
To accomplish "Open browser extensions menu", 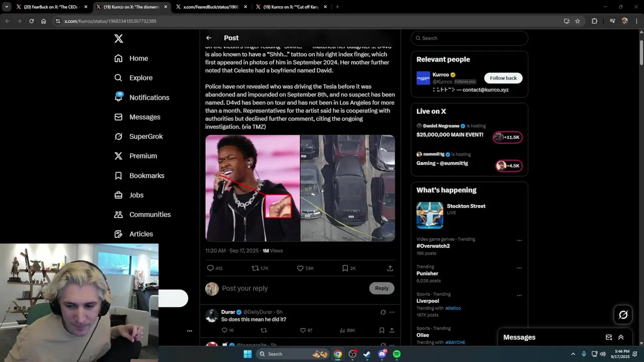I will [x=595, y=21].
